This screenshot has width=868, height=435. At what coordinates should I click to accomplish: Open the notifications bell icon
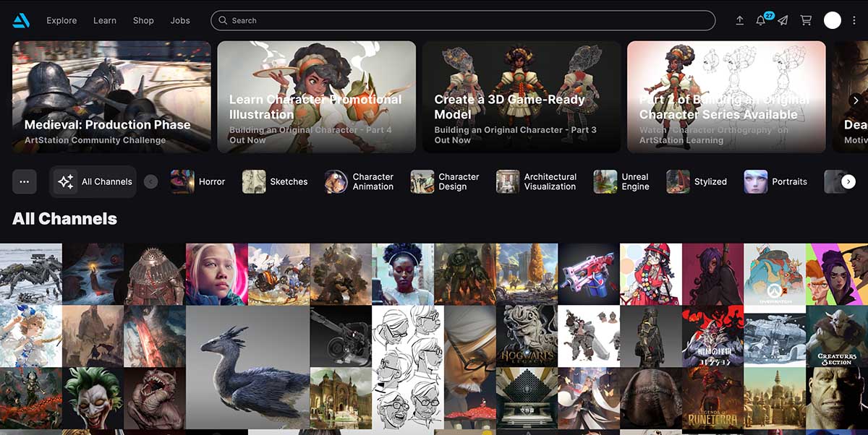point(761,20)
